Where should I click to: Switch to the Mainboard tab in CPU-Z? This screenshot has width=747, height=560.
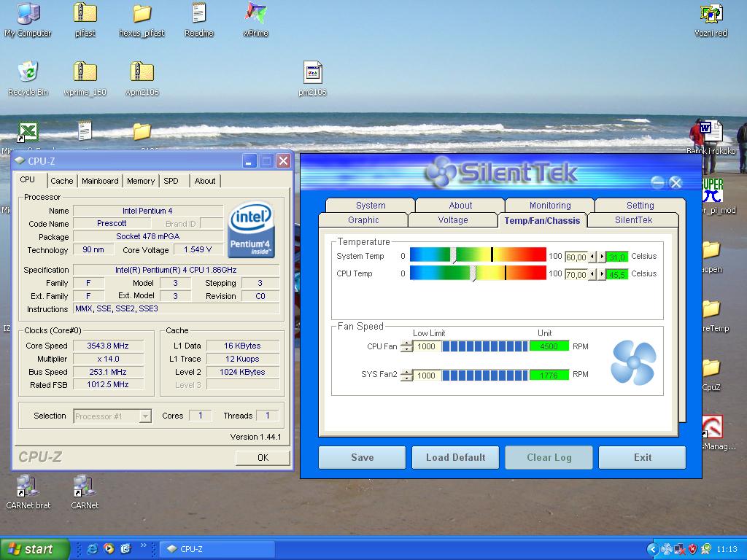[x=100, y=181]
